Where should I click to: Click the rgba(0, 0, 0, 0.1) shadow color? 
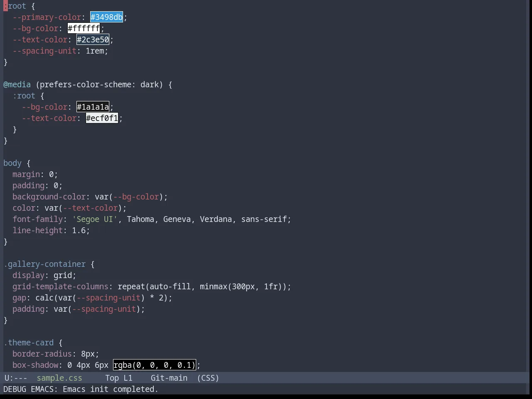pyautogui.click(x=154, y=365)
